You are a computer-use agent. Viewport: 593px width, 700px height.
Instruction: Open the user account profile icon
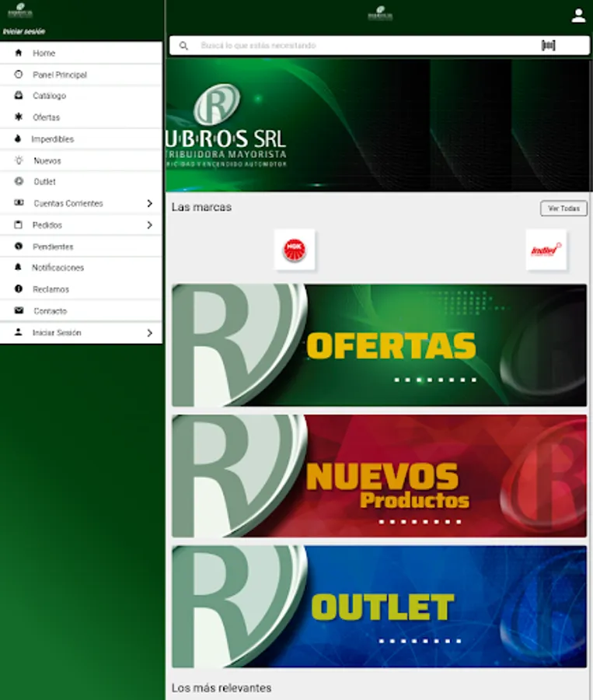click(578, 16)
